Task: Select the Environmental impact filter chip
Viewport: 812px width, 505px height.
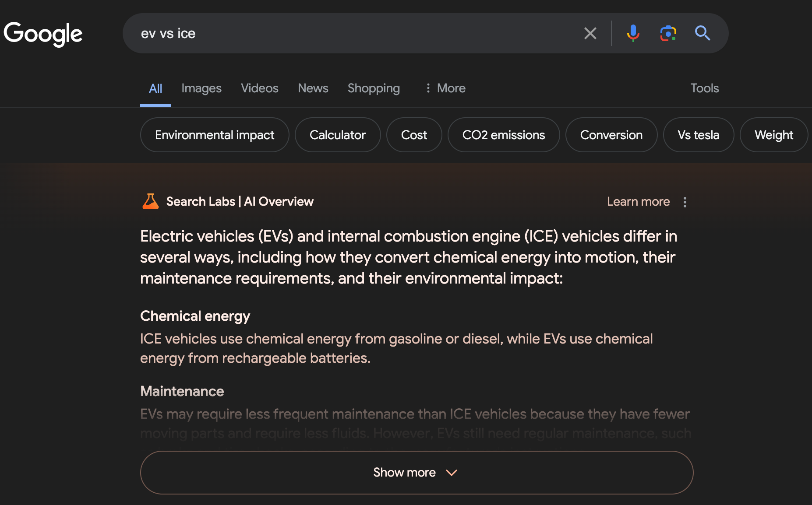Action: coord(214,135)
